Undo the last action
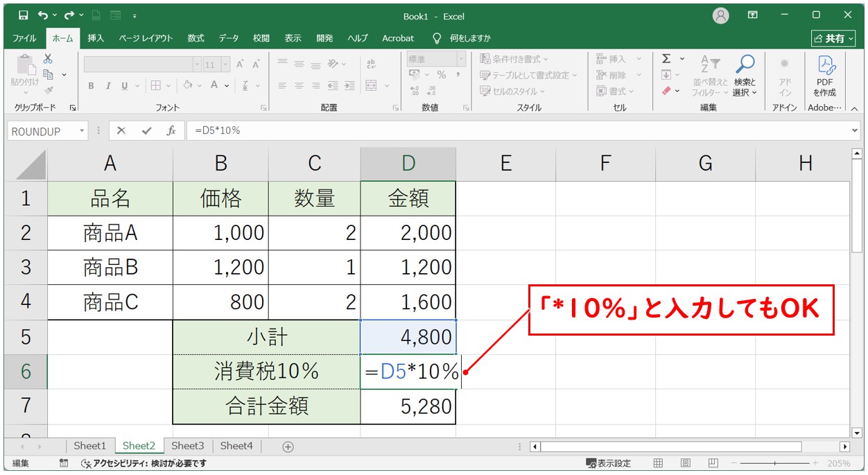This screenshot has height=475, width=868. click(x=43, y=15)
